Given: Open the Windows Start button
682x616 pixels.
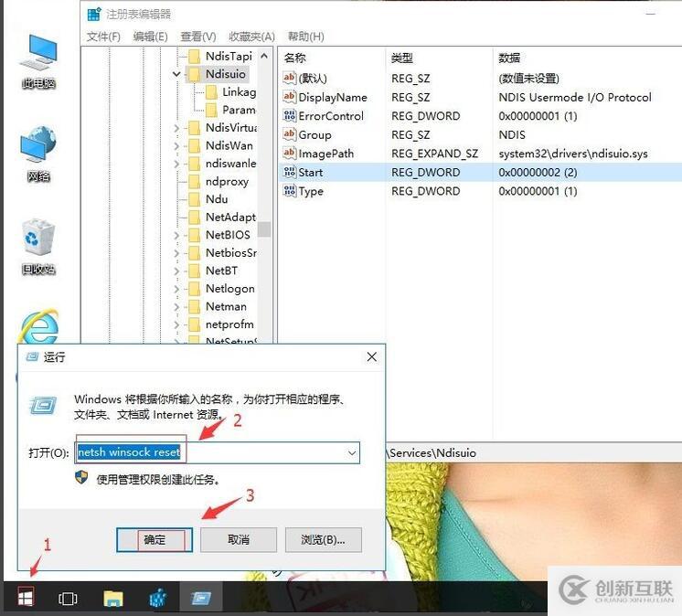Looking at the screenshot, I should point(26,598).
